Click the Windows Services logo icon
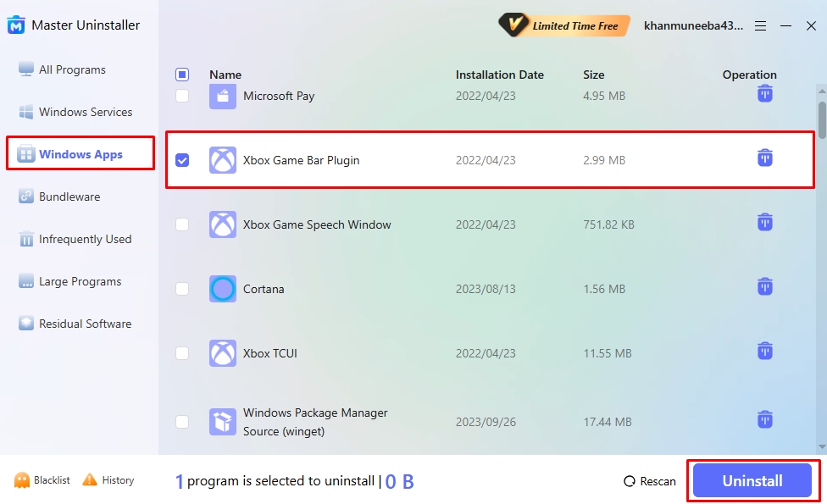 [25, 112]
